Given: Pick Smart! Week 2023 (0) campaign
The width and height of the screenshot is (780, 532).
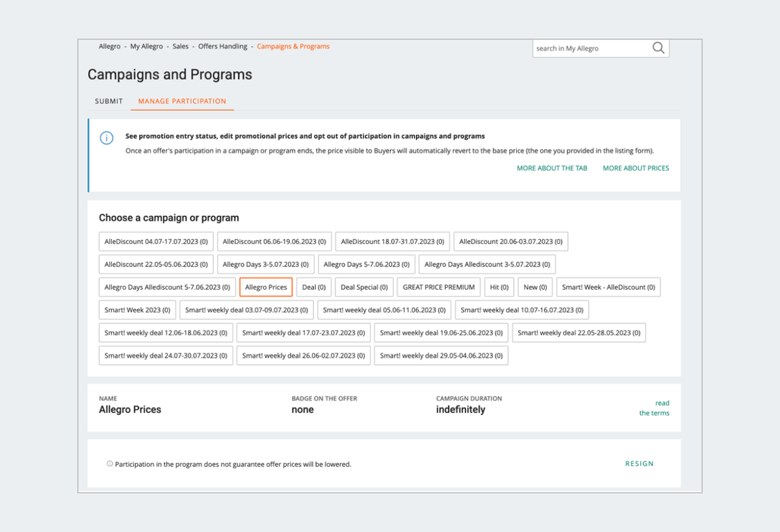Looking at the screenshot, I should click(137, 310).
